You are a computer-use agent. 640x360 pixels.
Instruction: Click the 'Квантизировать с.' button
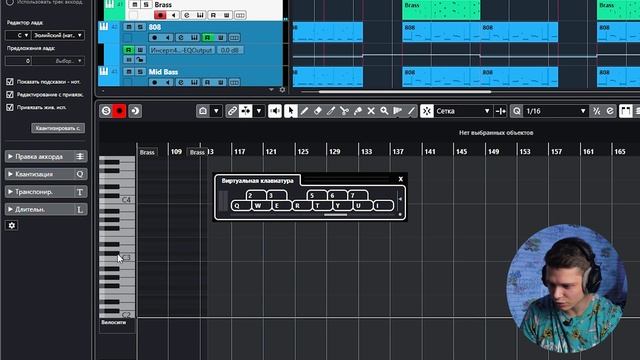58,128
